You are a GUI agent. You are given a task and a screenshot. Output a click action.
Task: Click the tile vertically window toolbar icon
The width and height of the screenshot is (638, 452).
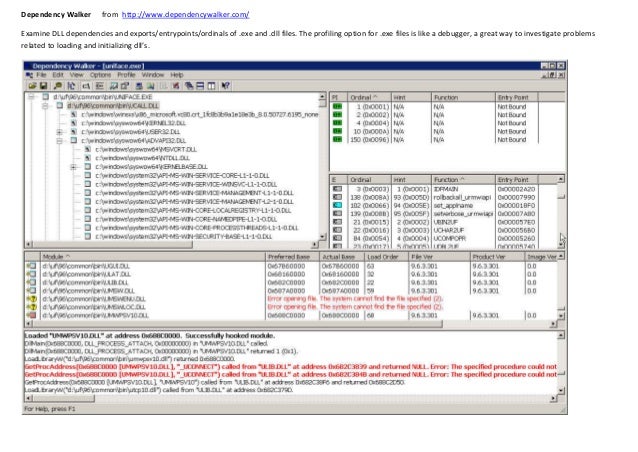coord(212,86)
